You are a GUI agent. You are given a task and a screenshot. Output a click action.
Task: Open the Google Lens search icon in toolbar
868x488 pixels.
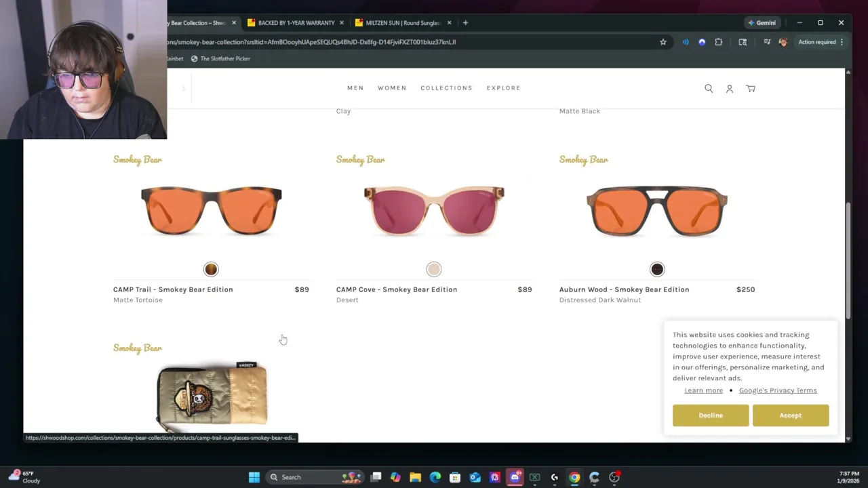coord(743,42)
